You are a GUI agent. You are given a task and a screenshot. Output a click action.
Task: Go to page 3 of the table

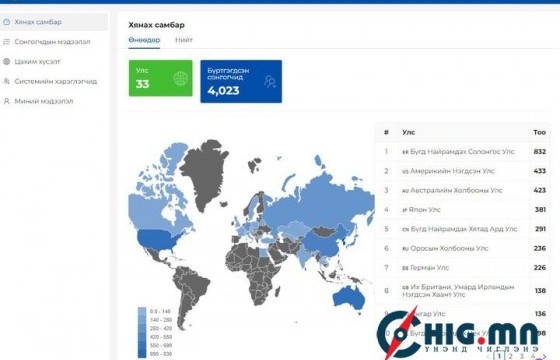tap(521, 356)
